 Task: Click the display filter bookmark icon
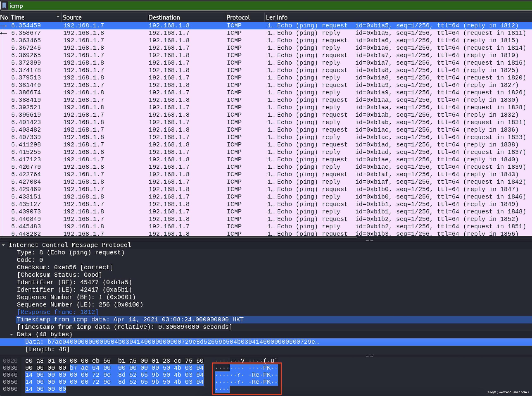coord(4,6)
